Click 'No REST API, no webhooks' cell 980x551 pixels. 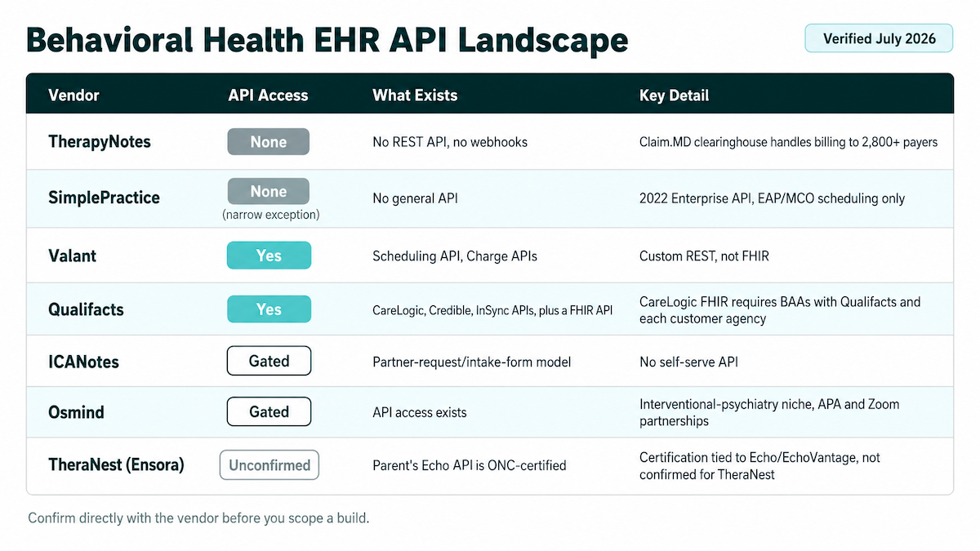450,142
